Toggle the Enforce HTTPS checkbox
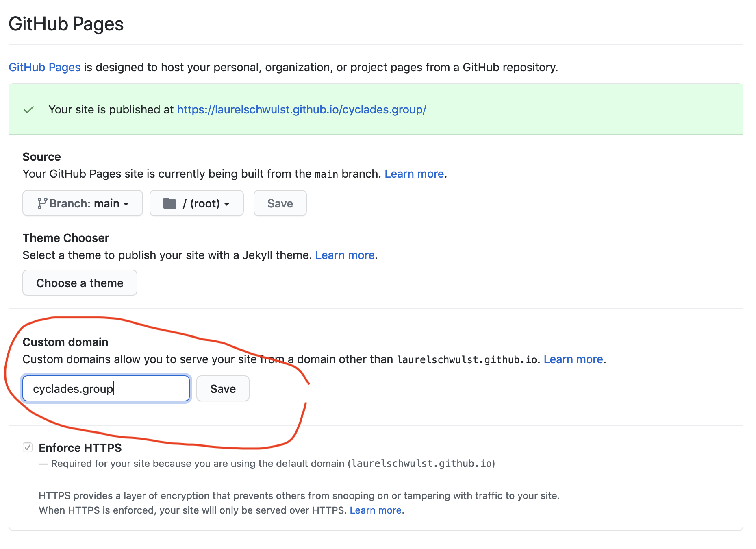This screenshot has height=549, width=756. click(28, 448)
